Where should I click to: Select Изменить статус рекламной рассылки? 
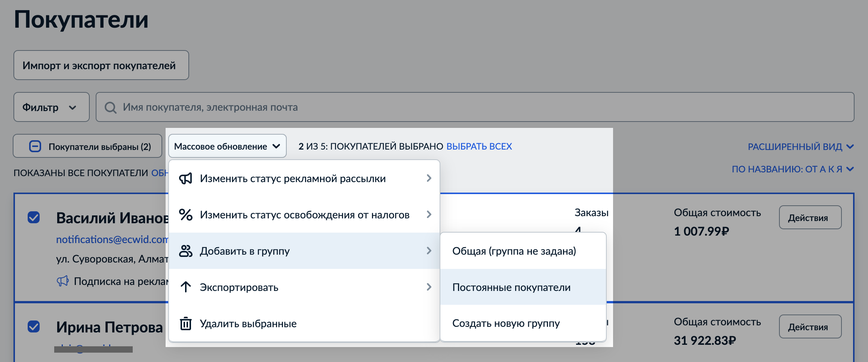pos(304,178)
